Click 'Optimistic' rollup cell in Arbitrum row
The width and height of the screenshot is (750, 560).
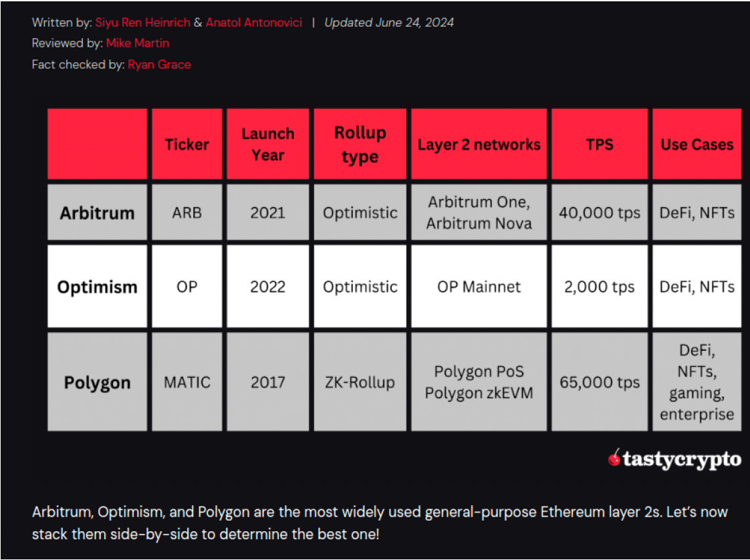[360, 213]
